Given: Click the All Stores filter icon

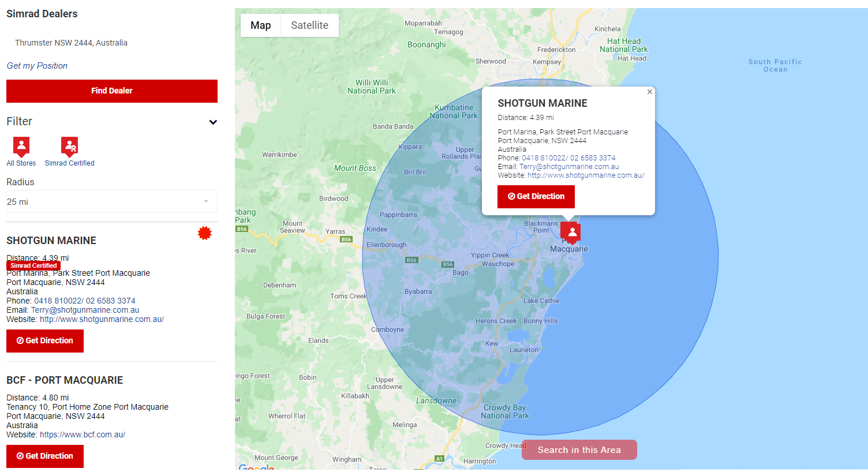Looking at the screenshot, I should pos(21,147).
